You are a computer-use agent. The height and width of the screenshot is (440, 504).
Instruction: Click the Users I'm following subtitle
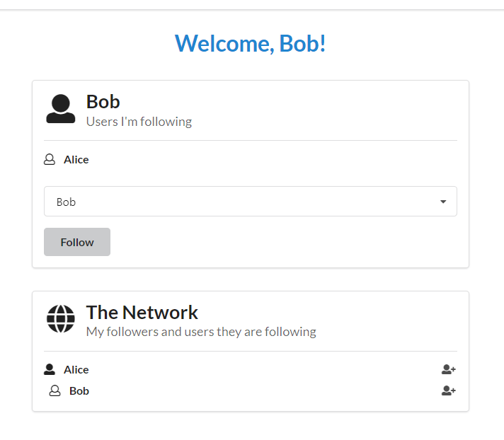pos(139,122)
